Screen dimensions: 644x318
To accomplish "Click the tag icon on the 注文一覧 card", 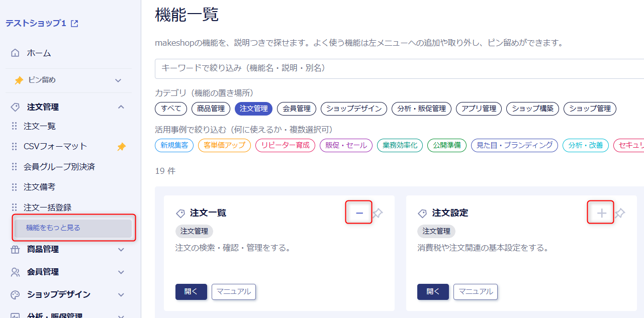I will (x=180, y=214).
